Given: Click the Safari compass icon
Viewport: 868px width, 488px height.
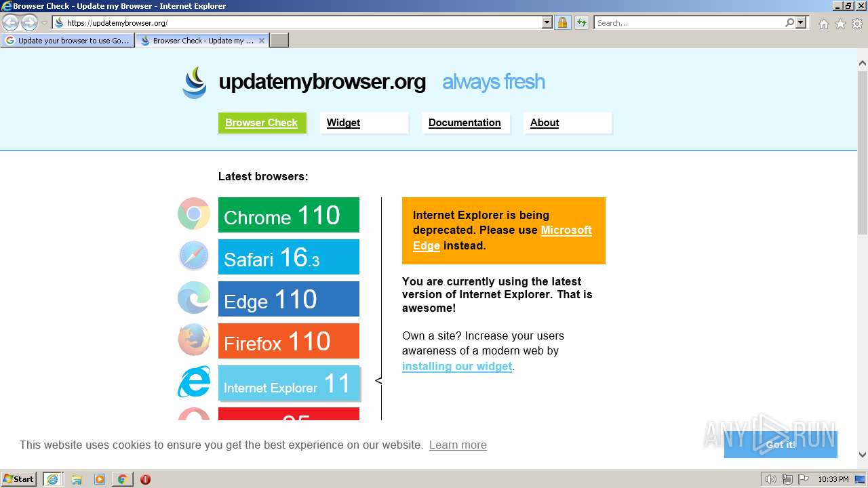Looking at the screenshot, I should [194, 256].
